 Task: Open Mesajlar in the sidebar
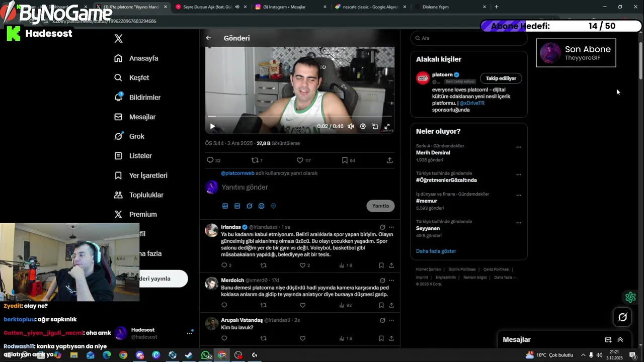[x=134, y=117]
